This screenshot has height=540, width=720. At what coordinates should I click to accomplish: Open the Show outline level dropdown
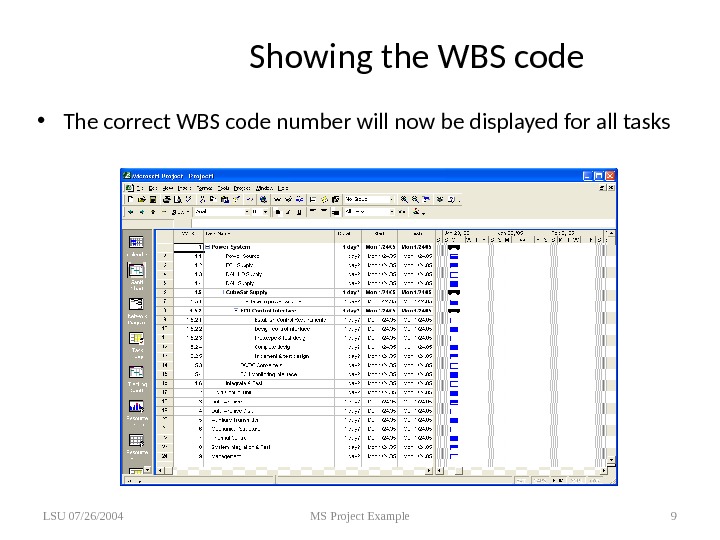[181, 212]
